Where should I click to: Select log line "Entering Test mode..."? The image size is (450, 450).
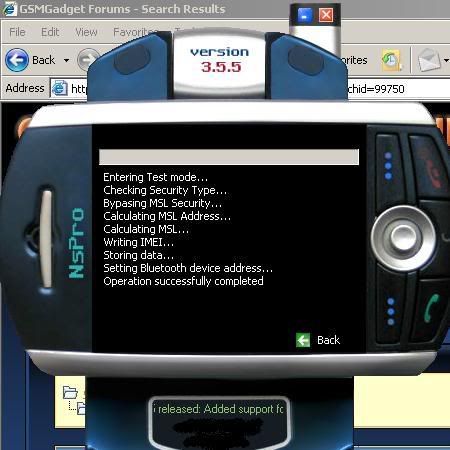pos(155,177)
